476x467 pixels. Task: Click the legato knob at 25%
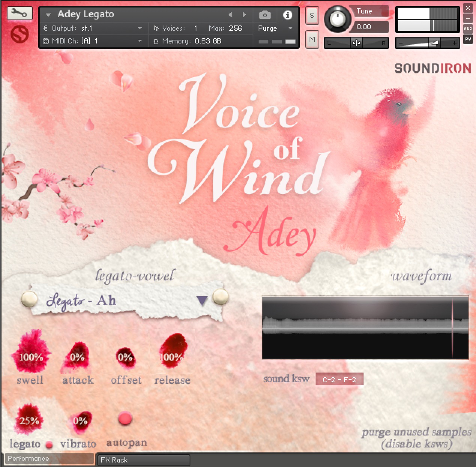pos(29,420)
